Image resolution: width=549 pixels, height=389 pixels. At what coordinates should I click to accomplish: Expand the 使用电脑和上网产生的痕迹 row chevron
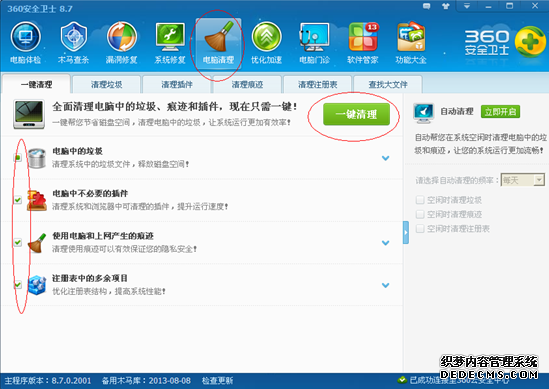point(385,243)
